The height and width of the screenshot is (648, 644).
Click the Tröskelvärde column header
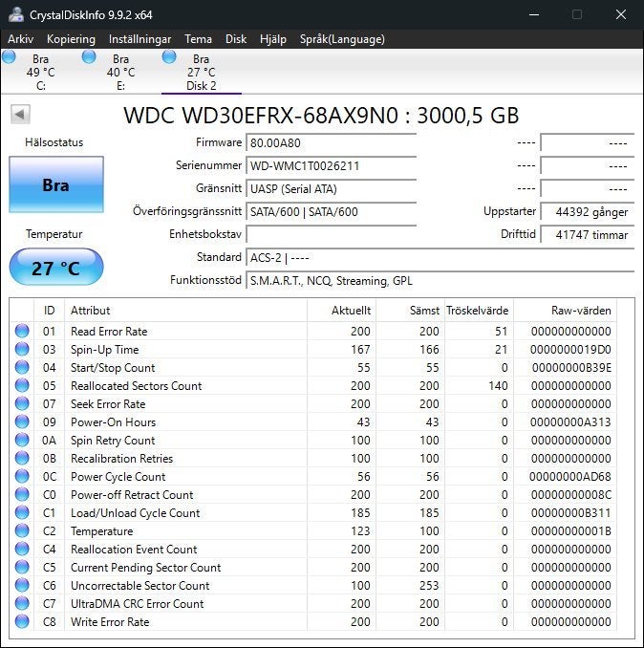click(479, 310)
